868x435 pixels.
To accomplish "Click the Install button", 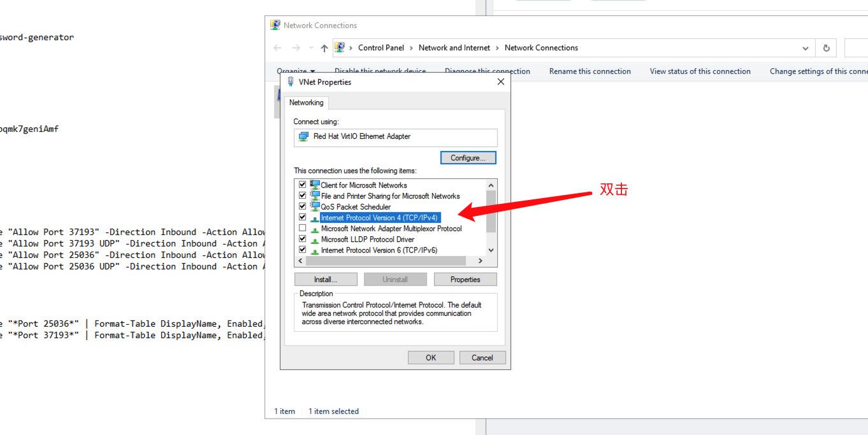I will 326,280.
